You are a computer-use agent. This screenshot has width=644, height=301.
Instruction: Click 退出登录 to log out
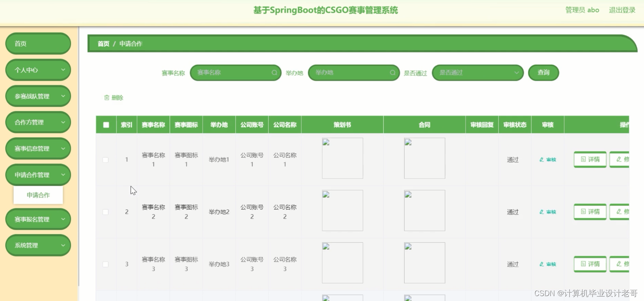click(622, 10)
